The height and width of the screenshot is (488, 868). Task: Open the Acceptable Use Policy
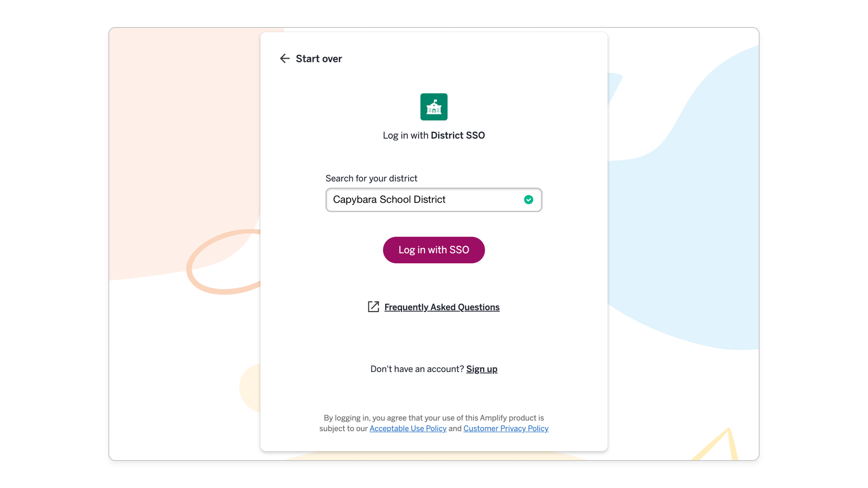(x=408, y=428)
